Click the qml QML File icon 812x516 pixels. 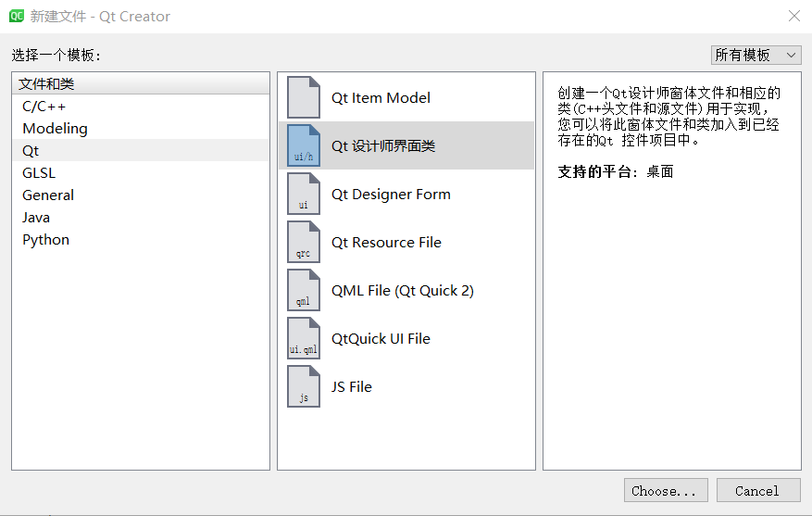[x=304, y=290]
